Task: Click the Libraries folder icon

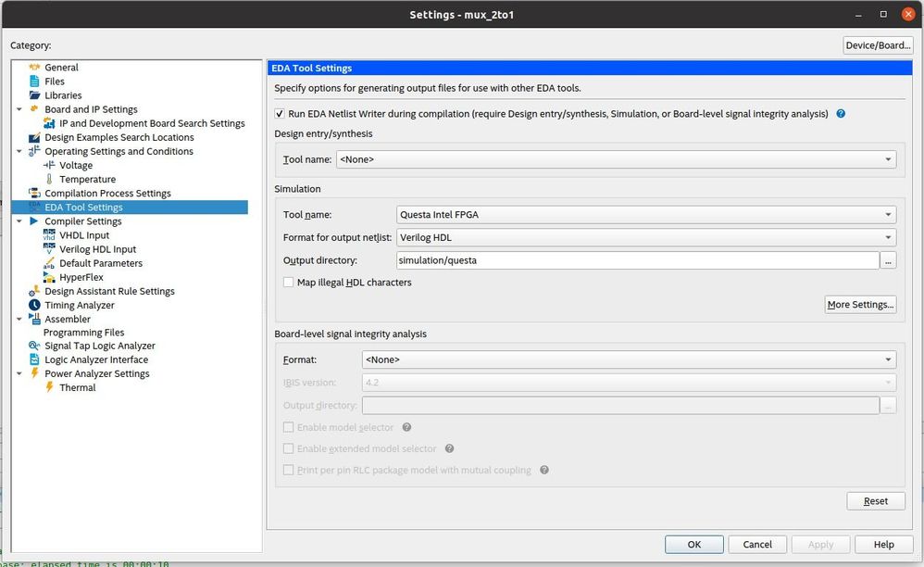Action: click(x=35, y=95)
